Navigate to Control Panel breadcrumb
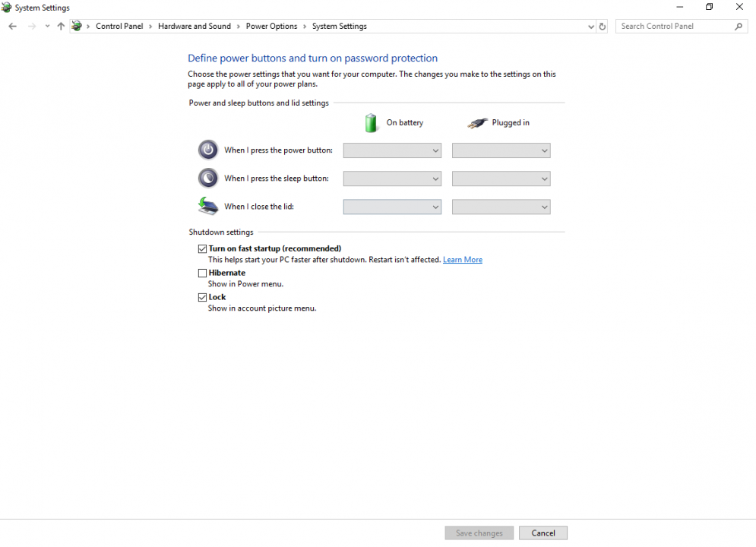 (119, 26)
